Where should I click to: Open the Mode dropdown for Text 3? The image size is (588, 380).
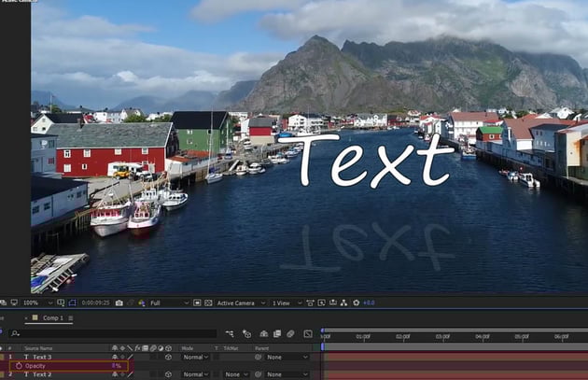[x=197, y=357]
